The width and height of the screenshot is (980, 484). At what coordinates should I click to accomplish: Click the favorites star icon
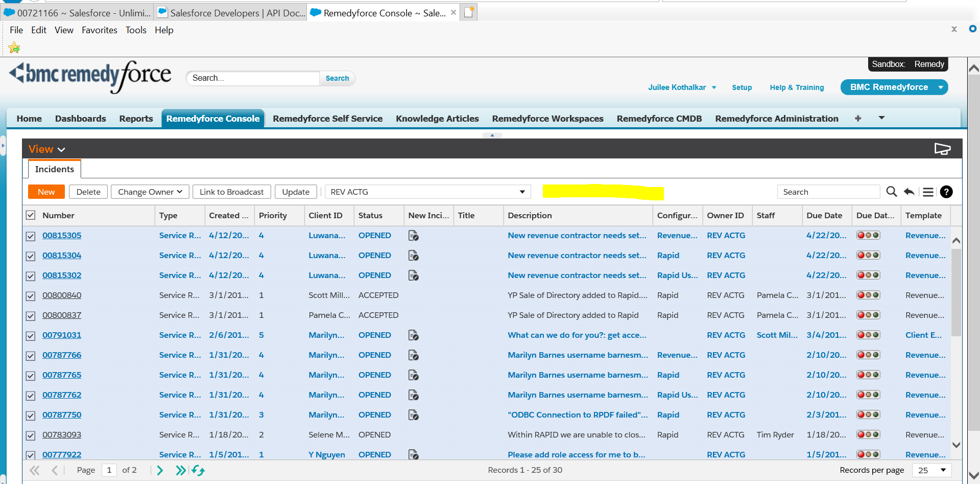(x=14, y=48)
